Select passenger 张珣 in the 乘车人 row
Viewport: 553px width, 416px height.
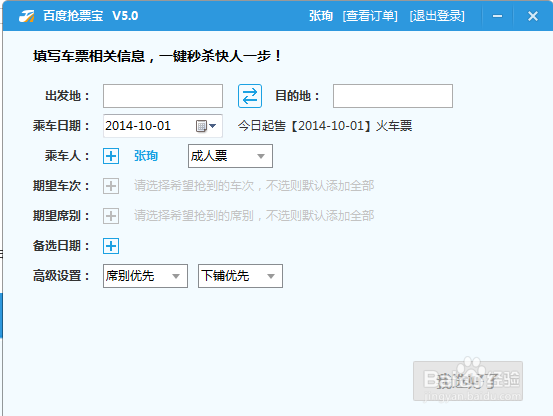pos(146,156)
